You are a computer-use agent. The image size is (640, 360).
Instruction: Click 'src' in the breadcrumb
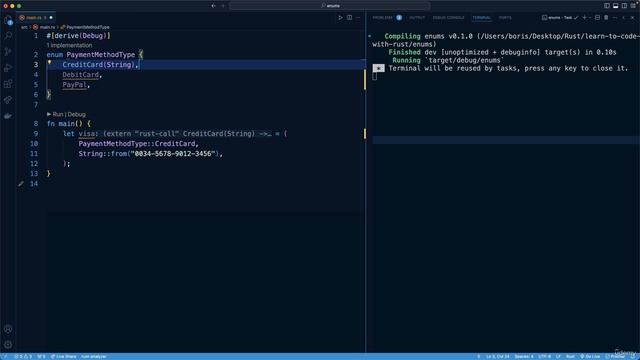24,27
